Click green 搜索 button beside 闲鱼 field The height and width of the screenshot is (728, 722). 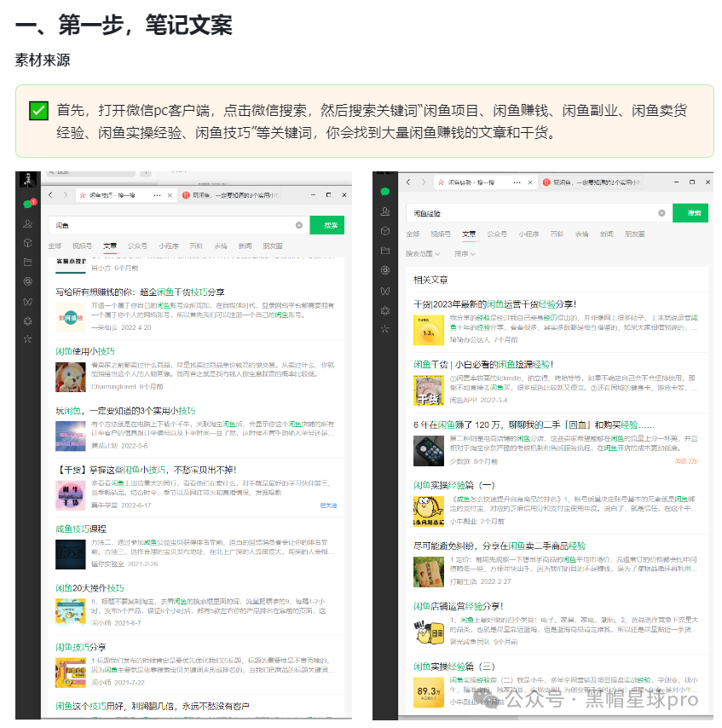point(327,225)
